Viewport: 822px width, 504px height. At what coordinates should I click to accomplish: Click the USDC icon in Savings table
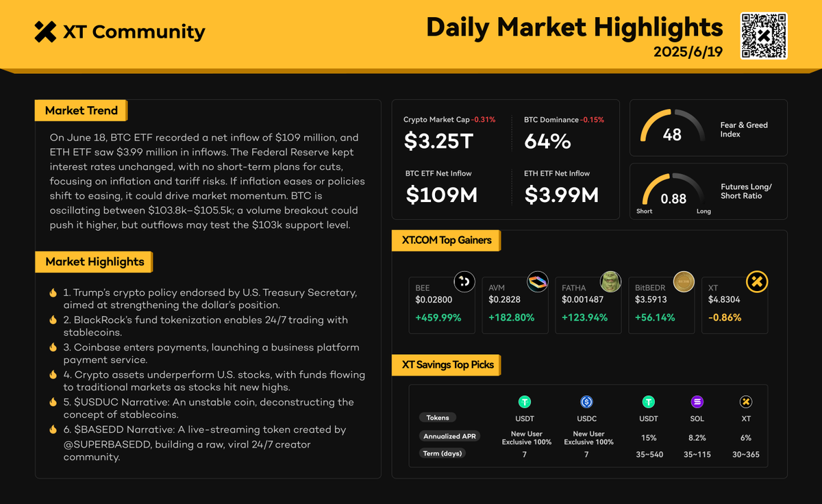coord(586,402)
